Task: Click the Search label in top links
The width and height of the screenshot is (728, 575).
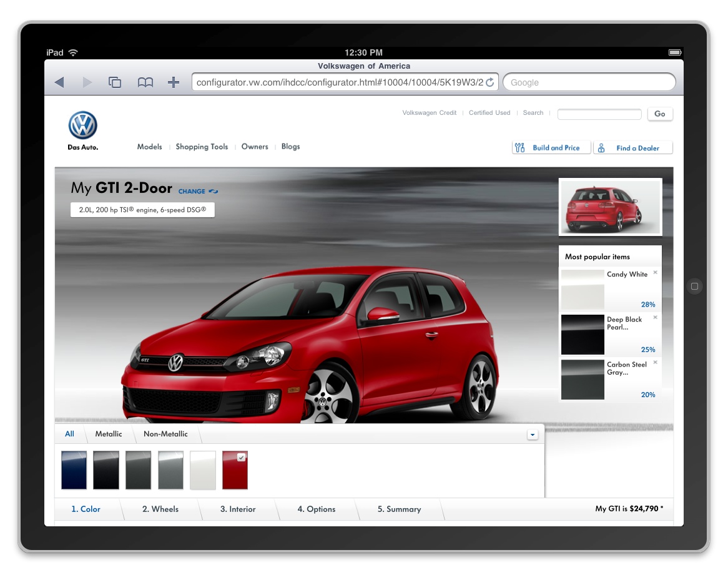Action: 533,113
